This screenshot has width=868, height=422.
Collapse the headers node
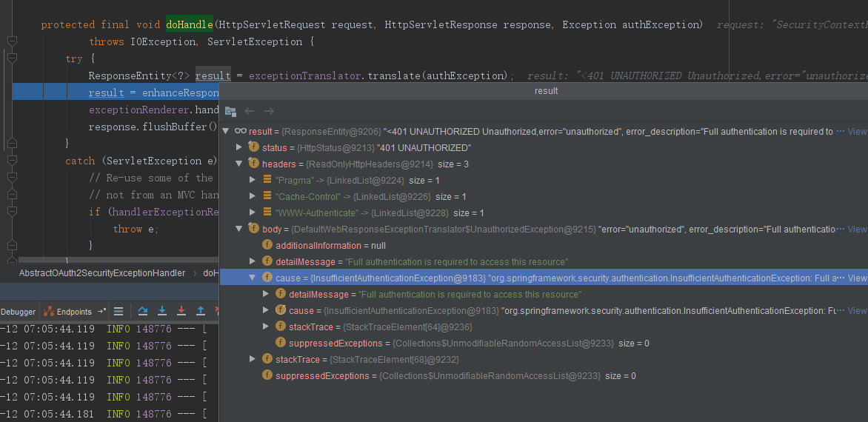click(238, 164)
